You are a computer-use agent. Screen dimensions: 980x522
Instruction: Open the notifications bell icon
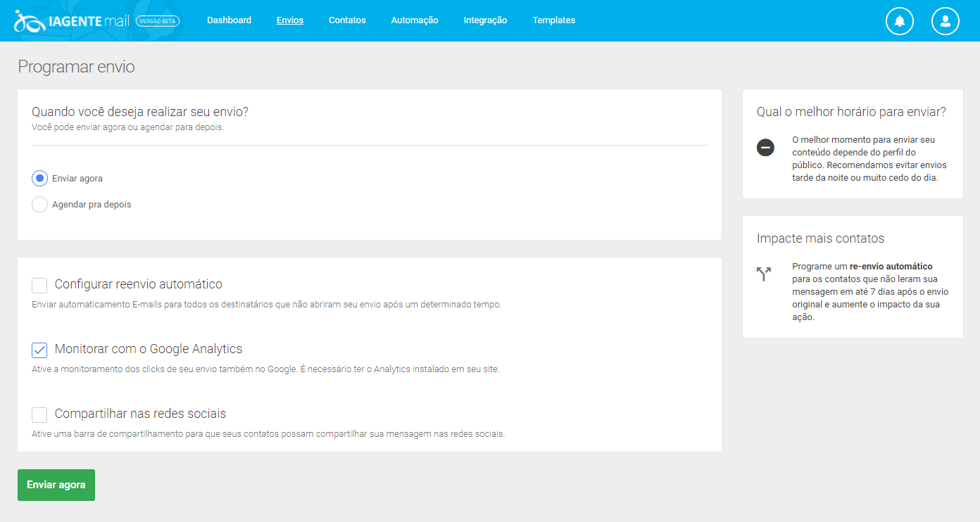point(899,20)
